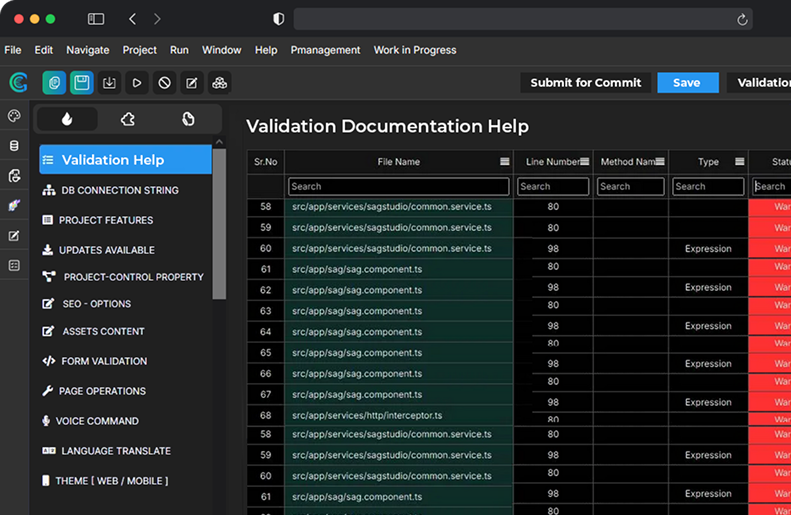Open the edit pencil icon in top toolbar
The width and height of the screenshot is (791, 515).
pyautogui.click(x=192, y=83)
